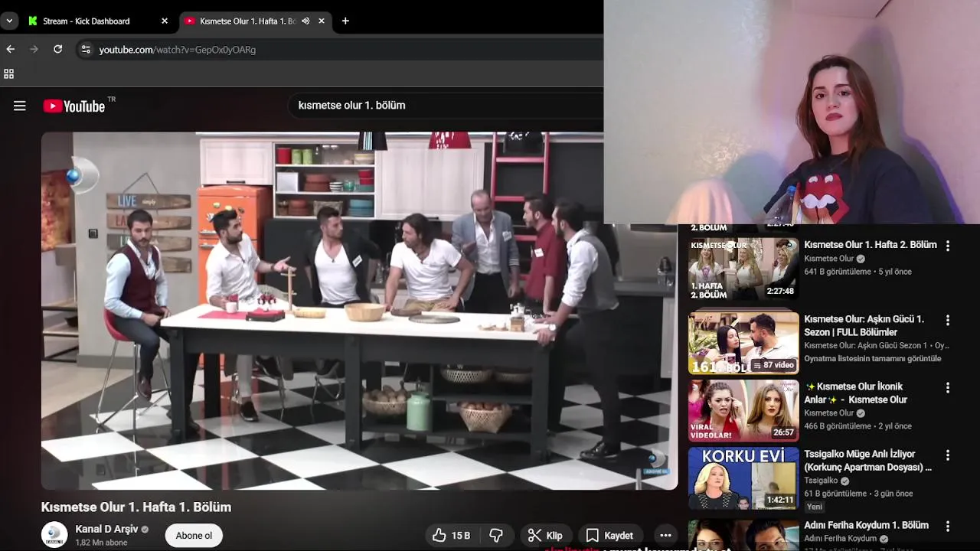Close the Stream - Kick Dashboard tab

(164, 21)
